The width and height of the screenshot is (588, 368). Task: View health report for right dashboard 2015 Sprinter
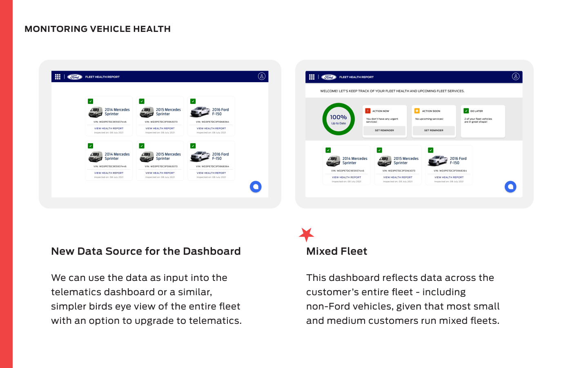pos(398,177)
